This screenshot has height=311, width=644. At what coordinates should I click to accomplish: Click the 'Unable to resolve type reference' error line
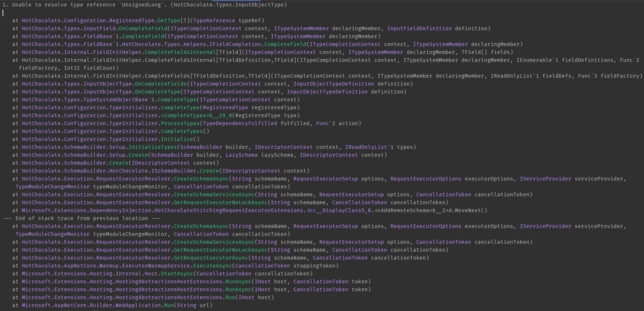[145, 5]
